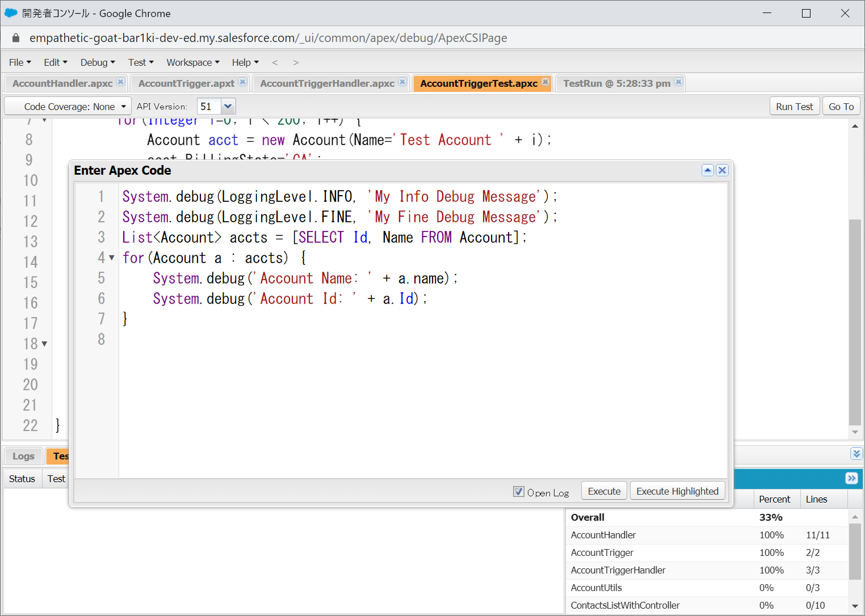Switch to AccountHandler.apxc tab
The image size is (865, 616).
coord(62,83)
